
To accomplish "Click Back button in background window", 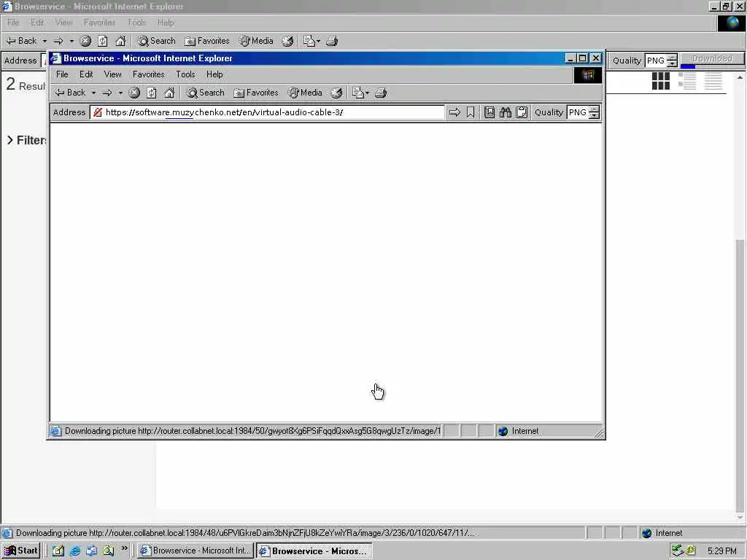I will pos(21,41).
